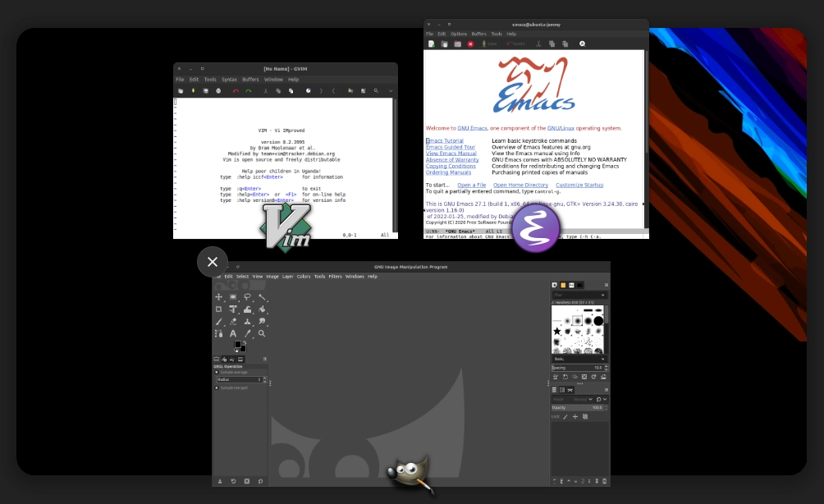Activate GIMP's Bucket Fill tool
The height and width of the screenshot is (504, 824).
click(x=262, y=309)
